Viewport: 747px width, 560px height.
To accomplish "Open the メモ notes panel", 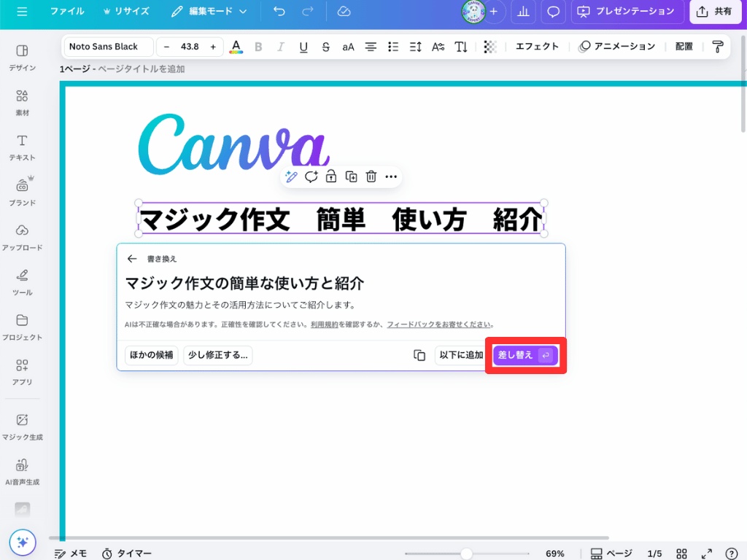I will pos(71,553).
